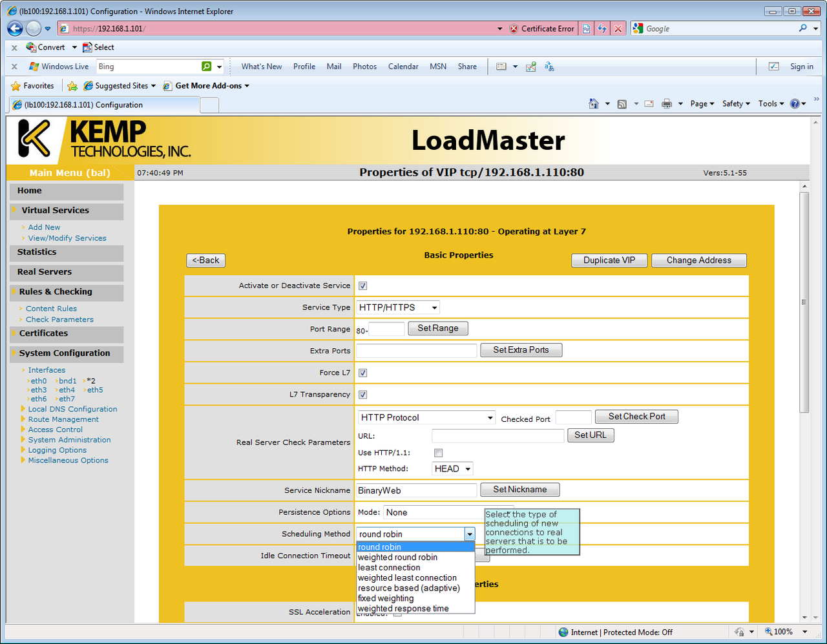Click the KEMP Technologies logo

click(x=105, y=140)
